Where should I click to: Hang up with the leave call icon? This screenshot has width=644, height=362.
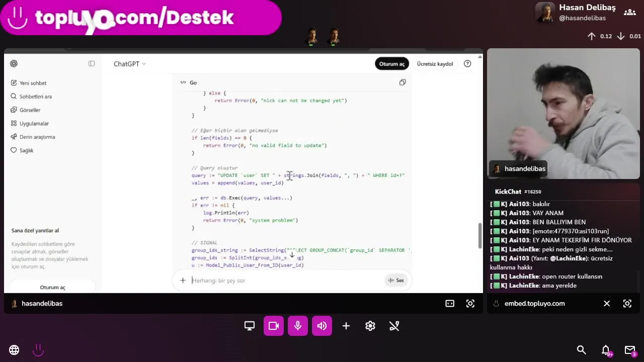(394, 326)
